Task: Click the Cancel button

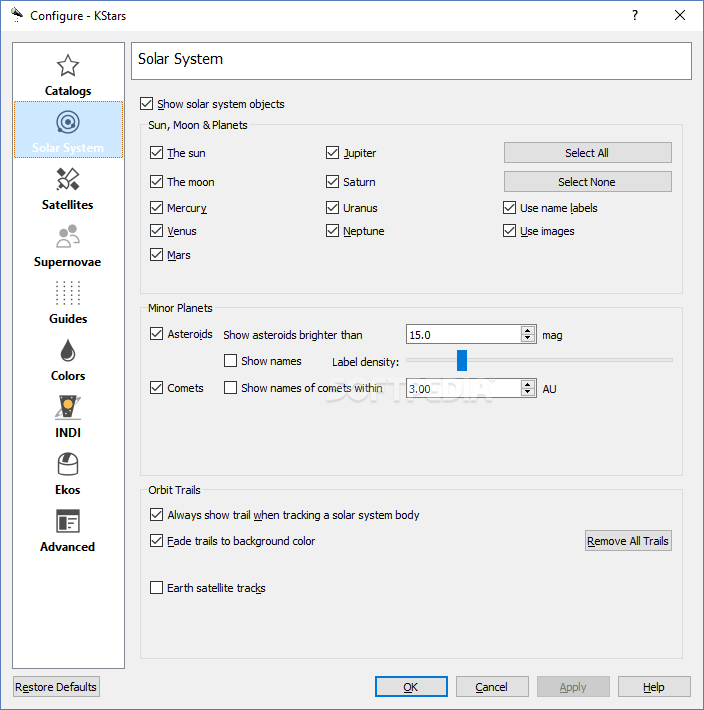Action: [x=492, y=687]
